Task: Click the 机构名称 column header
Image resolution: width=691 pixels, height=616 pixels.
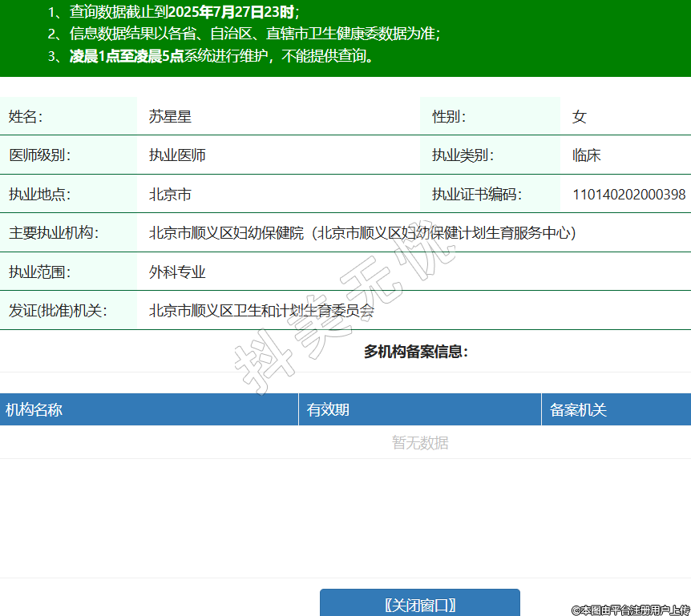Action: 34,410
